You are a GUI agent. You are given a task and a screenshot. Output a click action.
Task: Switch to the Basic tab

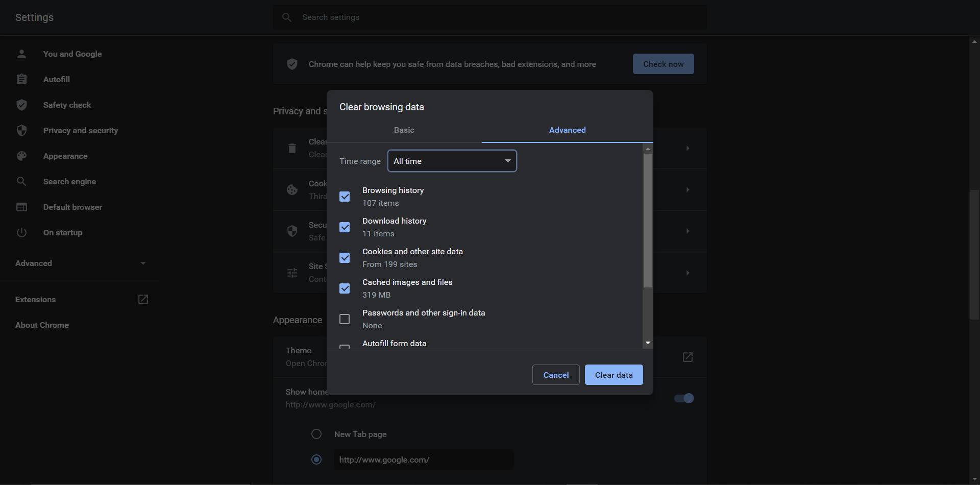click(x=404, y=130)
